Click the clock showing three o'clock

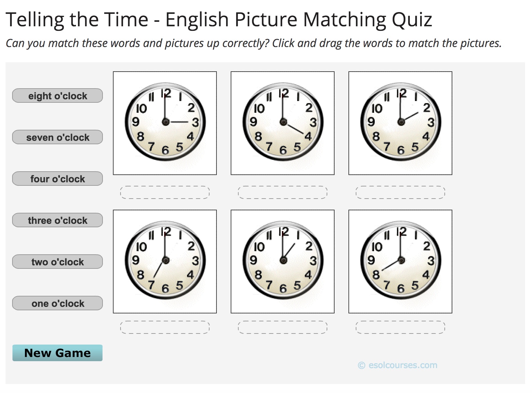(x=165, y=123)
